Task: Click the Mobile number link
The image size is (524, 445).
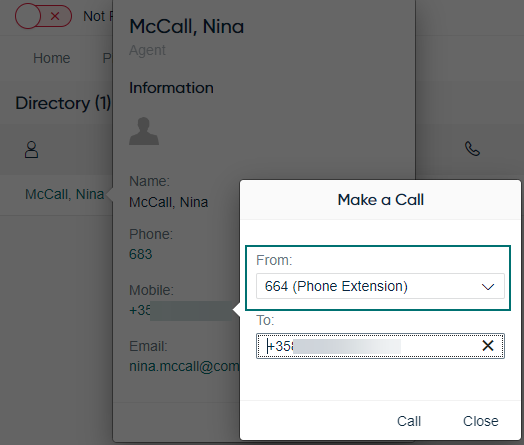Action: coord(180,310)
